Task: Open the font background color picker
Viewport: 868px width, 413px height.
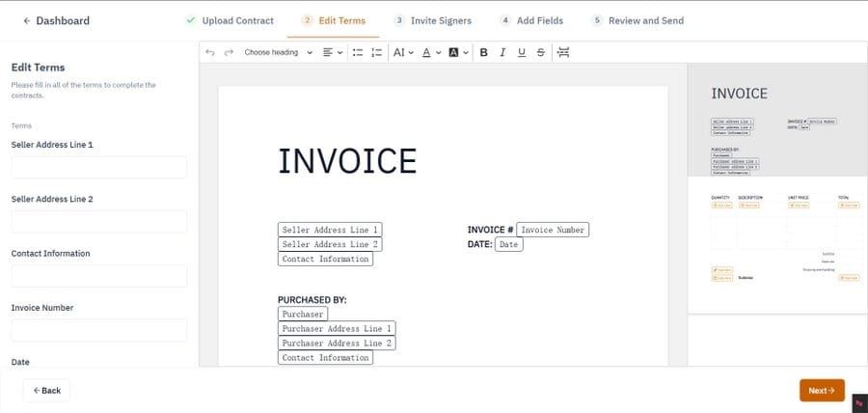Action: click(x=458, y=52)
